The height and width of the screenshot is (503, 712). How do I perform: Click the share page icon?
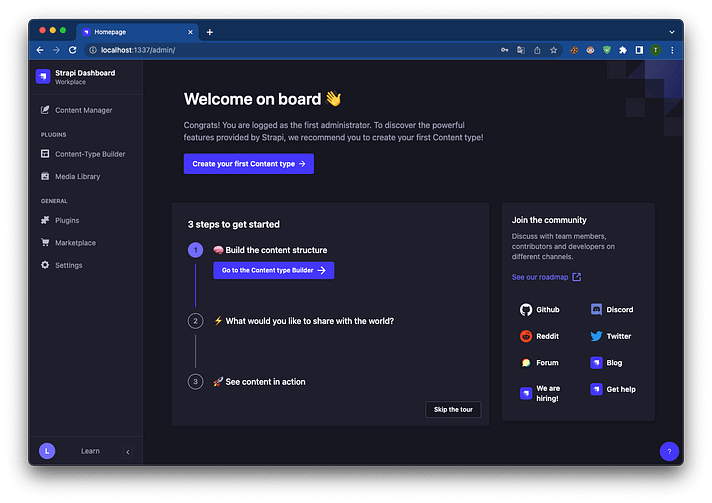click(x=537, y=50)
